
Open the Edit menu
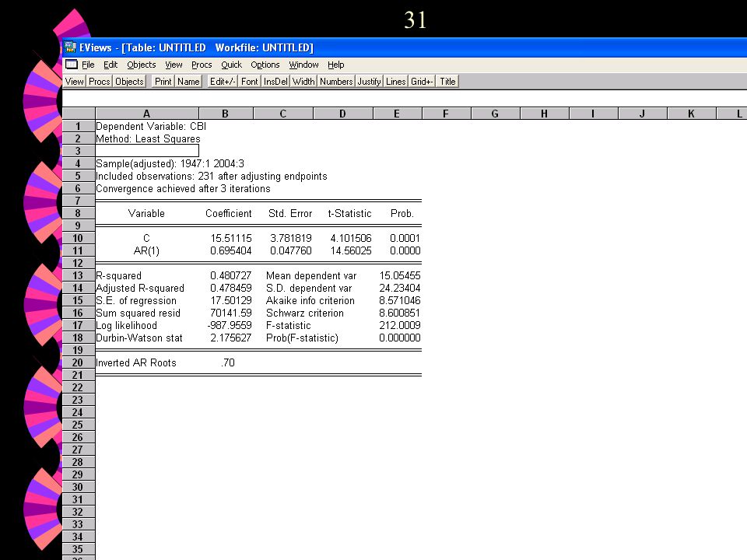click(110, 65)
